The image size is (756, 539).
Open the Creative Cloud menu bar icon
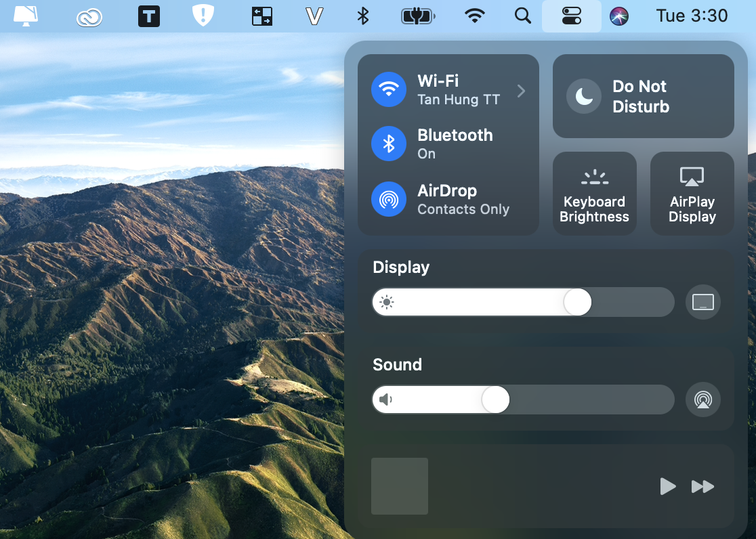click(89, 16)
